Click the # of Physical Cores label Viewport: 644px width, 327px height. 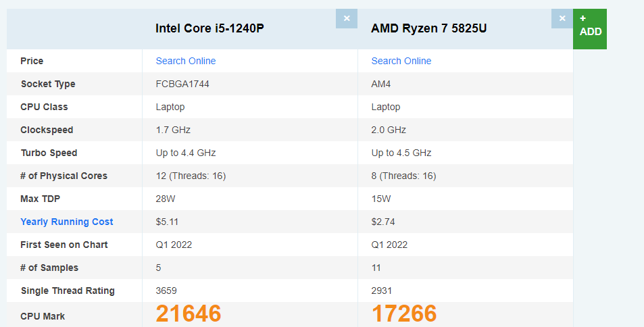click(x=64, y=176)
